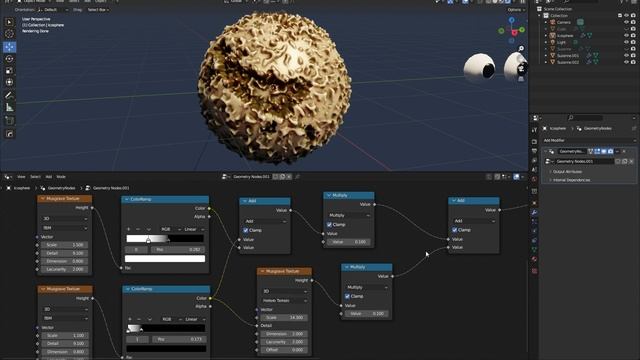Toggle modifier render display camera icon
Viewport: 640px width, 360px height.
click(x=610, y=151)
